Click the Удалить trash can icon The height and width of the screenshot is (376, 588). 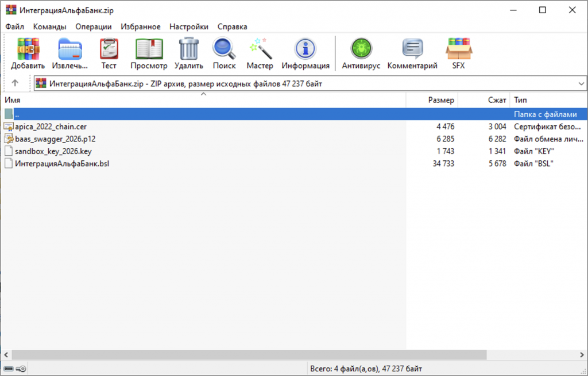click(x=188, y=49)
